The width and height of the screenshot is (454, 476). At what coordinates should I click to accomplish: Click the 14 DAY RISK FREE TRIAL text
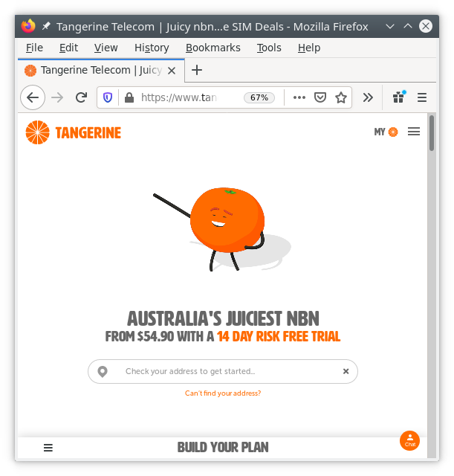(279, 337)
